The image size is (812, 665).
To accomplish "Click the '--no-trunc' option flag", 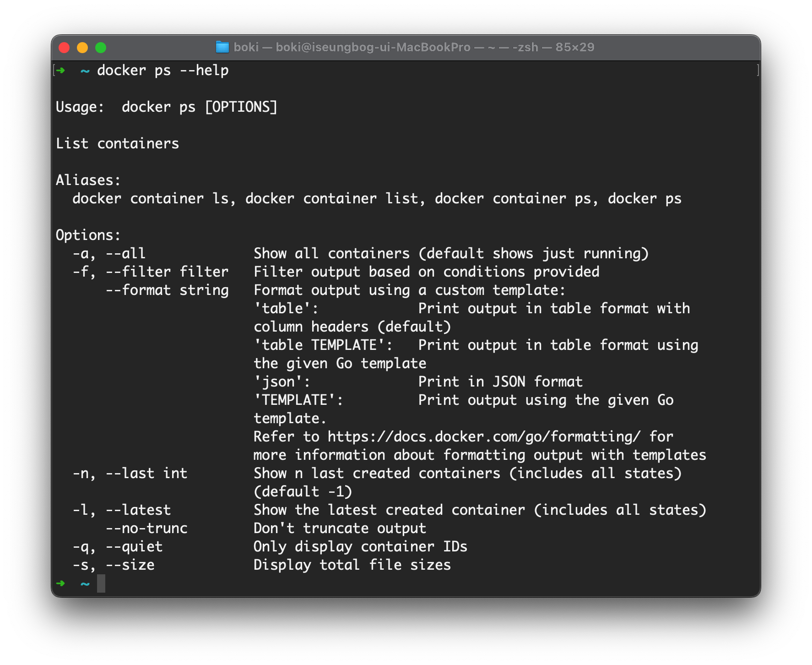I will pyautogui.click(x=146, y=529).
